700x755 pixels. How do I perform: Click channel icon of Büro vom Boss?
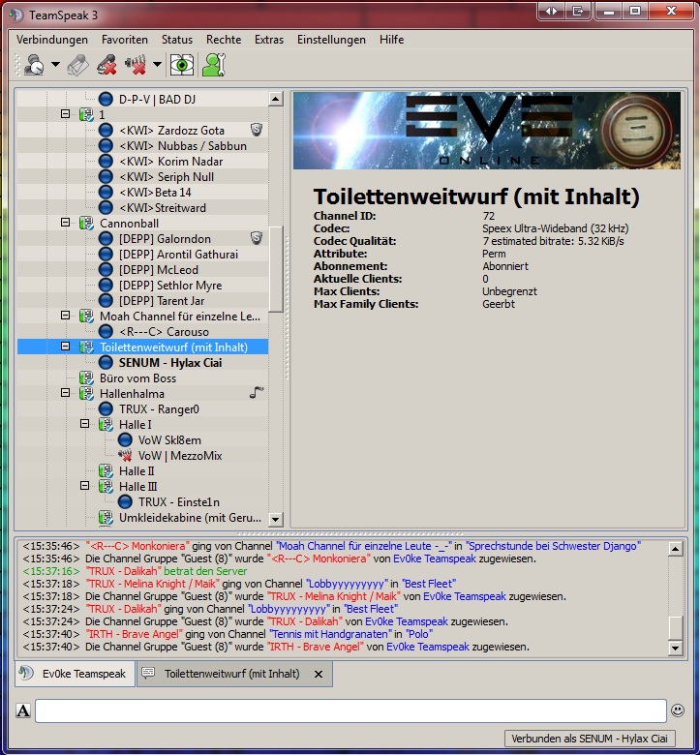(x=87, y=377)
